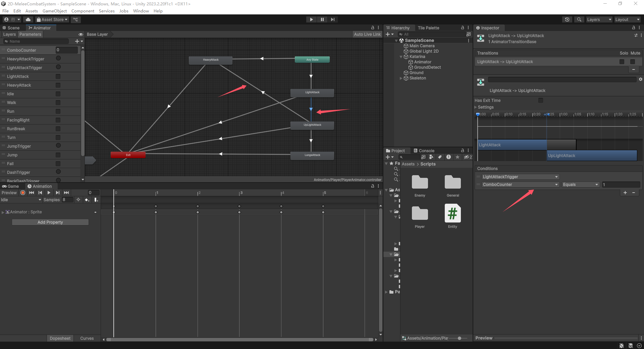Image resolution: width=644 pixels, height=349 pixels.
Task: Toggle filter by selection crosshair in Animation
Action: (78, 200)
